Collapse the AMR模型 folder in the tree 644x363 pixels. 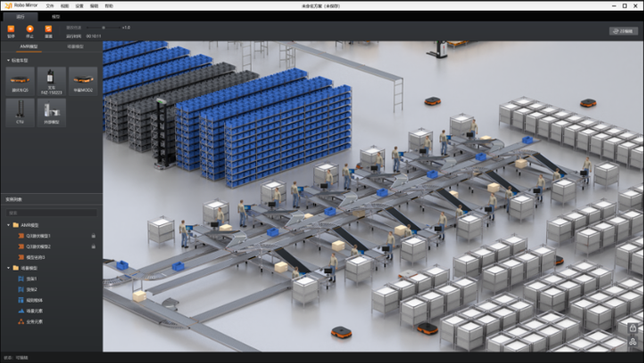tap(9, 225)
